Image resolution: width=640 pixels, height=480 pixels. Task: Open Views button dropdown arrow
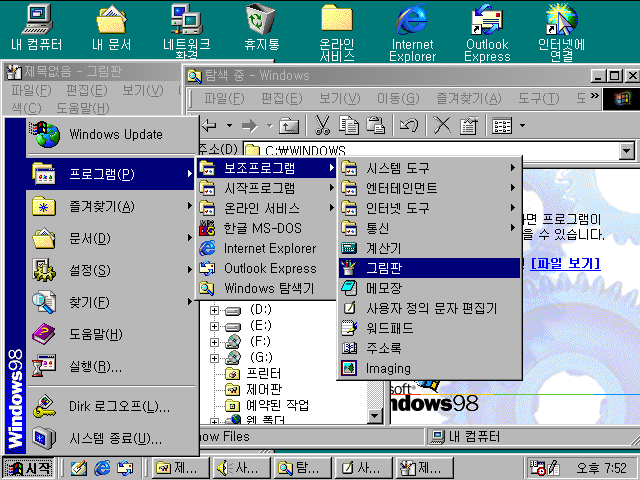pos(522,126)
